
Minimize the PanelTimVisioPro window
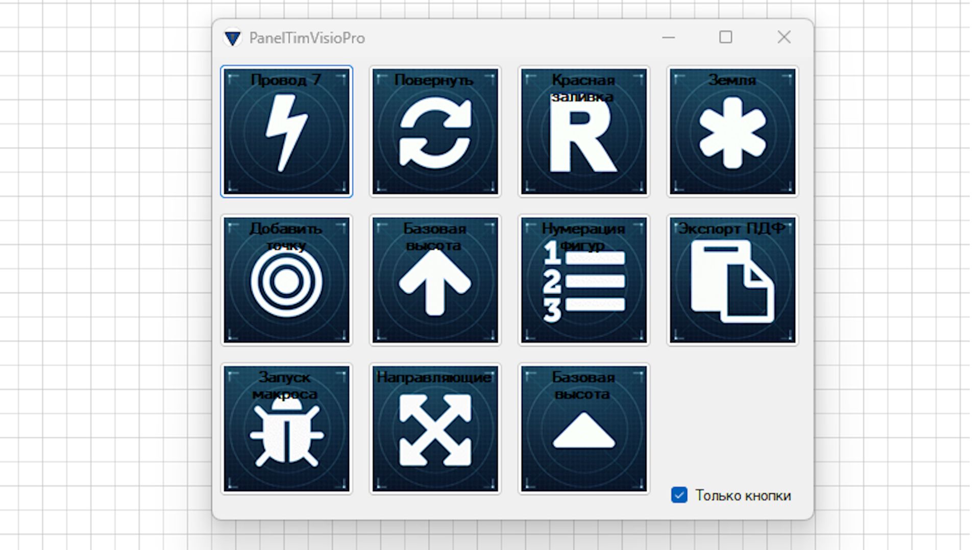pos(668,37)
